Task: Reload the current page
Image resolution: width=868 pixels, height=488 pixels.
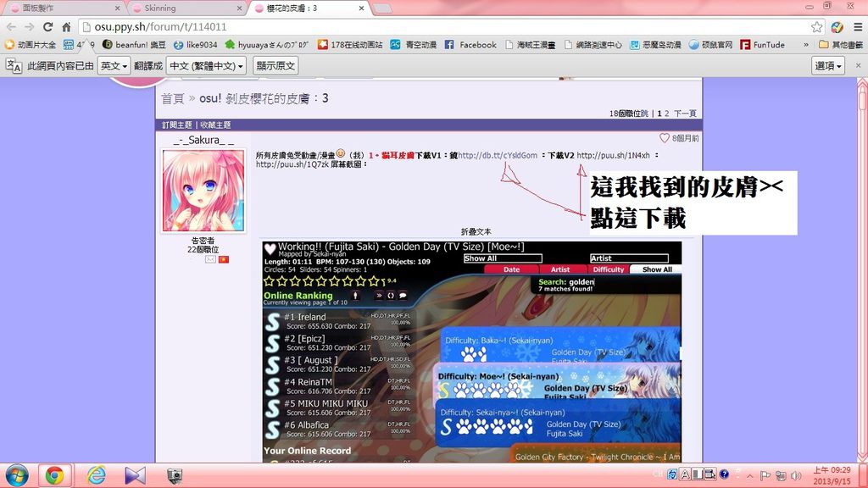Action: (48, 26)
